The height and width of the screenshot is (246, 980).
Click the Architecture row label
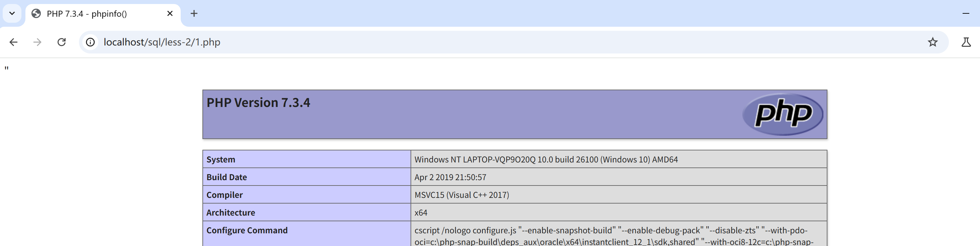coord(231,213)
